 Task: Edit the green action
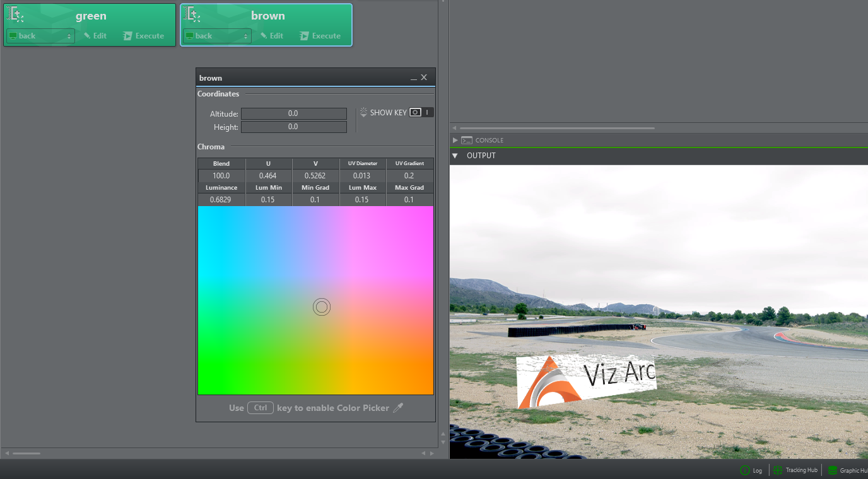pos(95,36)
